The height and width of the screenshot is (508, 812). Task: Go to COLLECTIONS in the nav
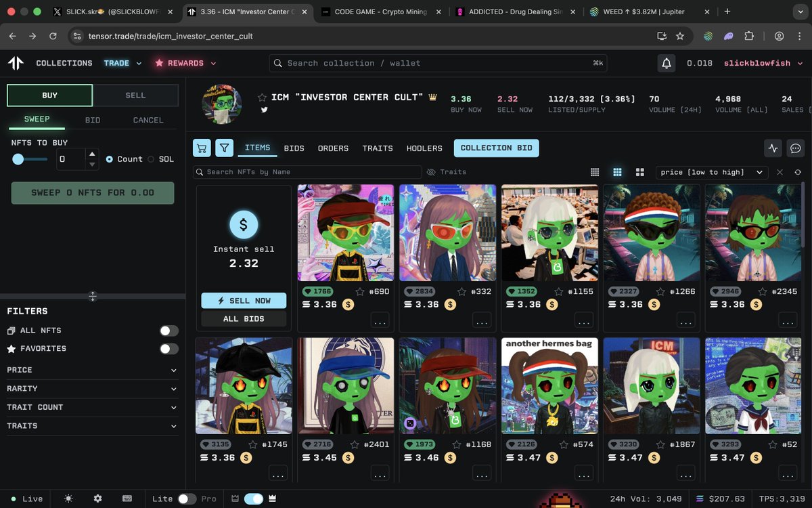coord(64,63)
